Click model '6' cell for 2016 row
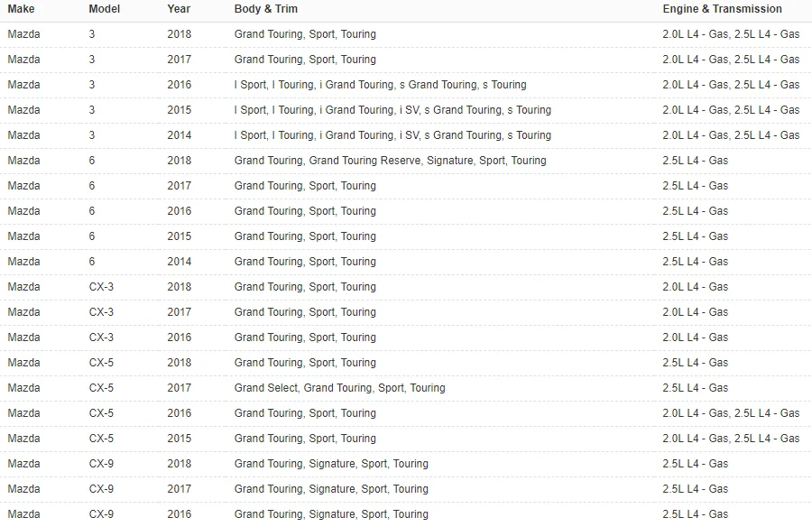This screenshot has width=812, height=527. coord(92,211)
